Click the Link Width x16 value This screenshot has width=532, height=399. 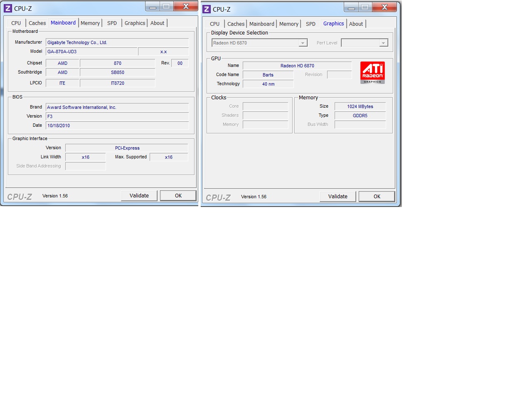86,157
